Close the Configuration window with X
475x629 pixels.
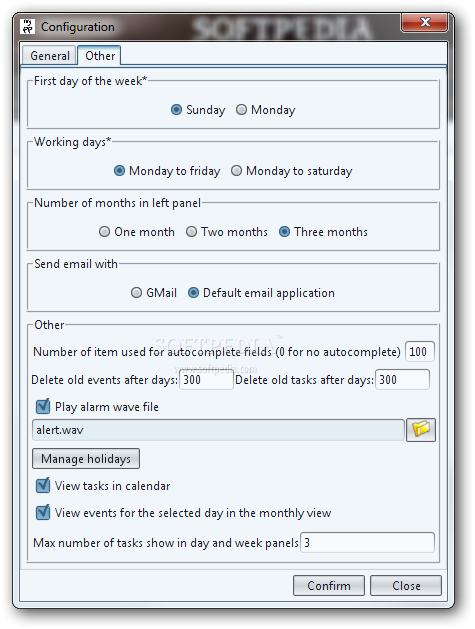click(x=425, y=22)
